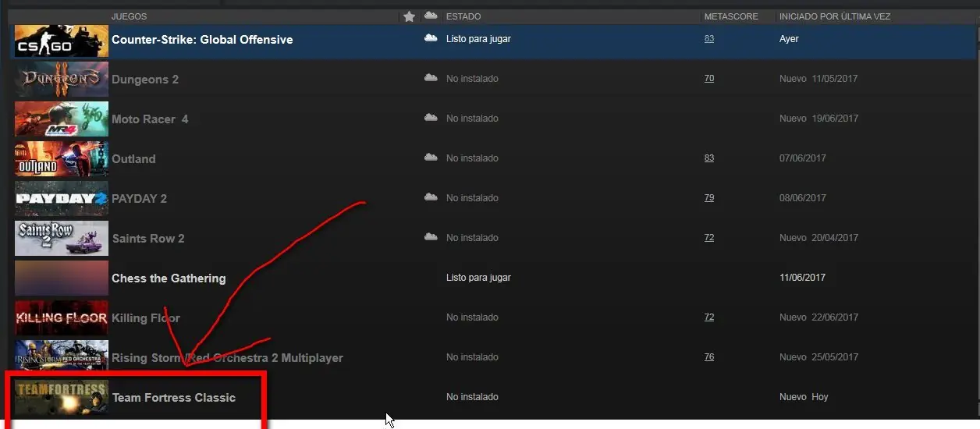Image resolution: width=980 pixels, height=429 pixels.
Task: Click the Chess the Gathering thumbnail
Action: click(x=62, y=278)
